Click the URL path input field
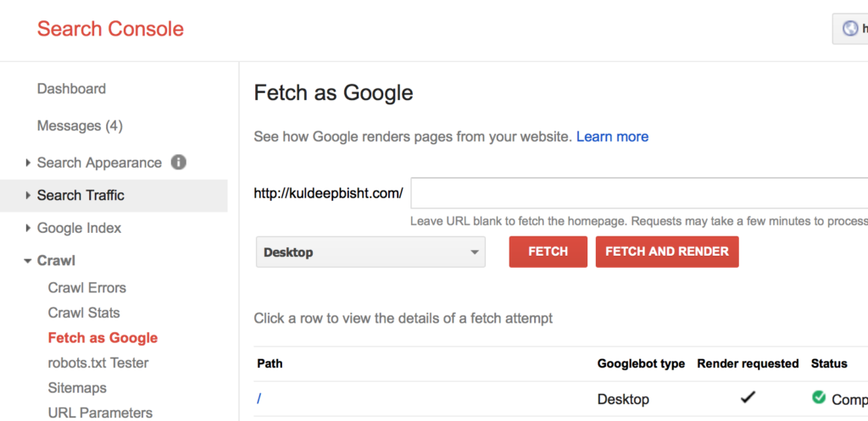This screenshot has height=421, width=868. 636,193
